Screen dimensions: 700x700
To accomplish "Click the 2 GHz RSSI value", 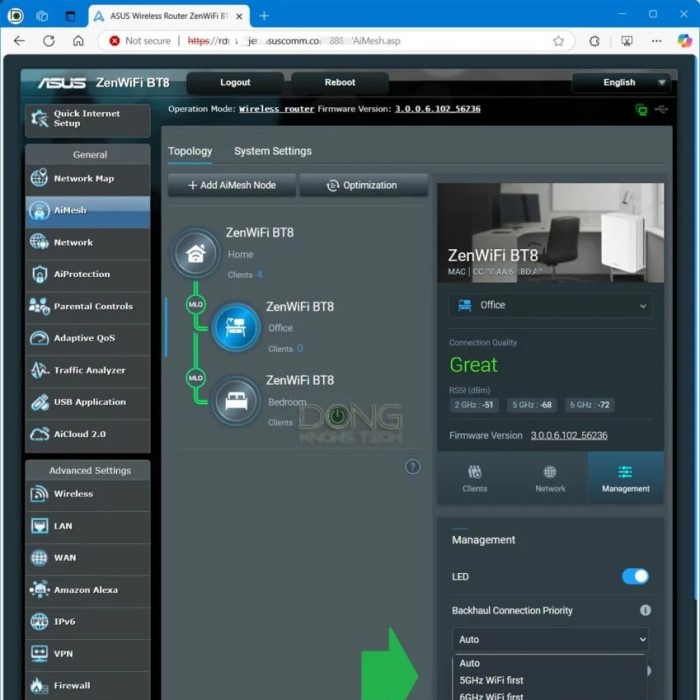I will click(x=474, y=405).
